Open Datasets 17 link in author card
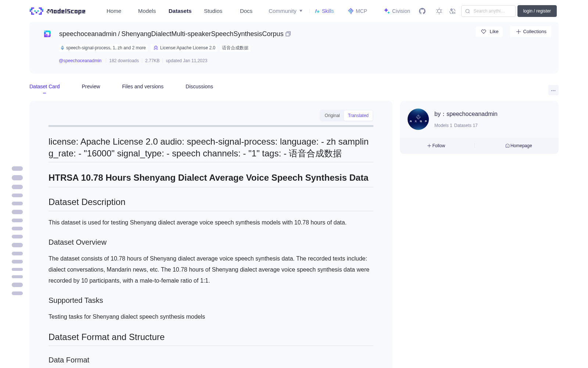Viewport: 588px width, 368px height. coord(466,125)
